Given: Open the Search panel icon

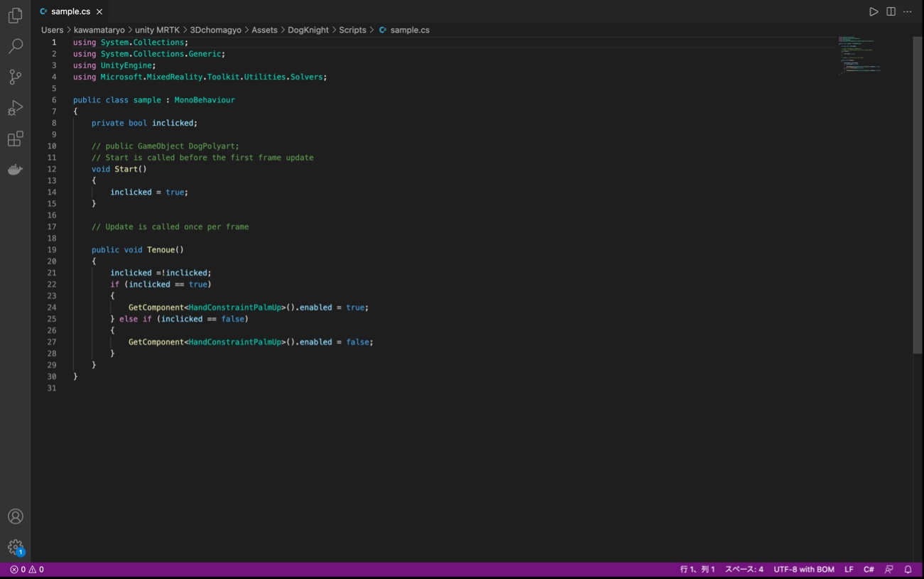Looking at the screenshot, I should [15, 46].
